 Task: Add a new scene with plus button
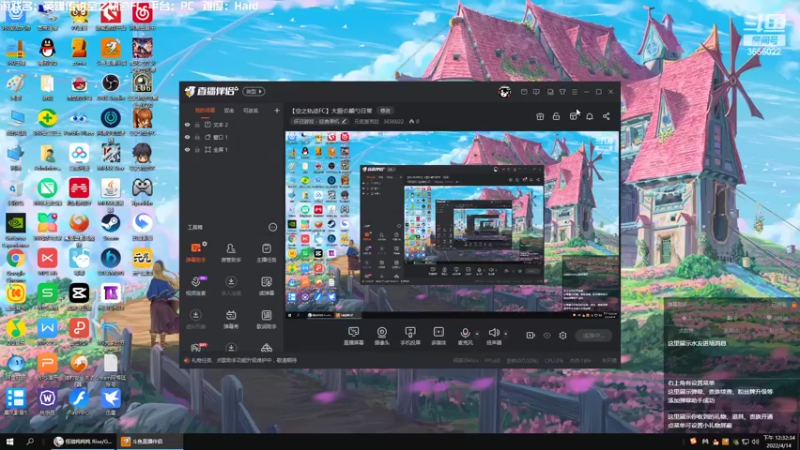pos(277,111)
